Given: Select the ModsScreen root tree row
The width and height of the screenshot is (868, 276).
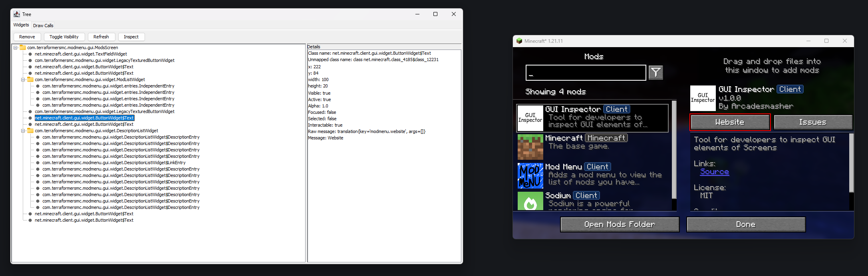Looking at the screenshot, I should tap(73, 48).
